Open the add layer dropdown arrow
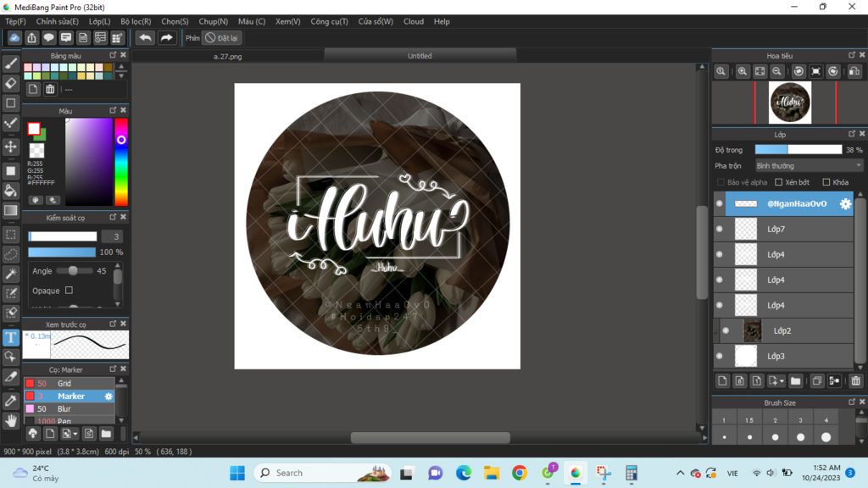868x488 pixels. (x=782, y=381)
